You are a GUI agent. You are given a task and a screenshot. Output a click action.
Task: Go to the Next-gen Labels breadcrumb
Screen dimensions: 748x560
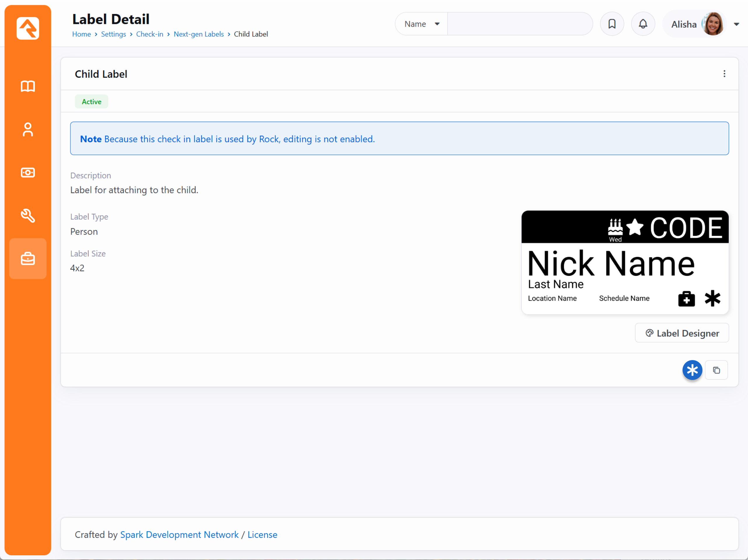click(198, 34)
